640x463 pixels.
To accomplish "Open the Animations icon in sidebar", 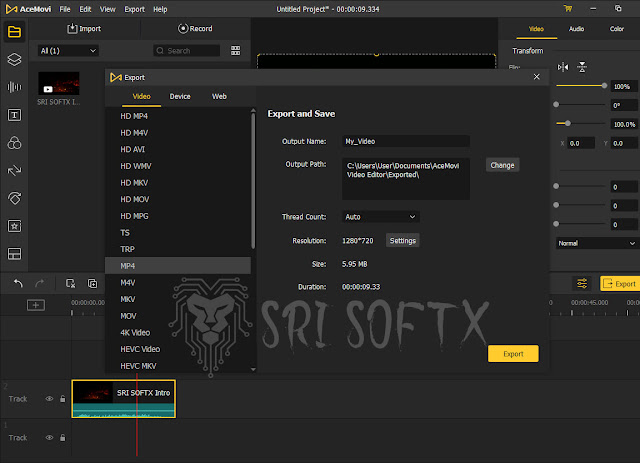I will point(14,198).
